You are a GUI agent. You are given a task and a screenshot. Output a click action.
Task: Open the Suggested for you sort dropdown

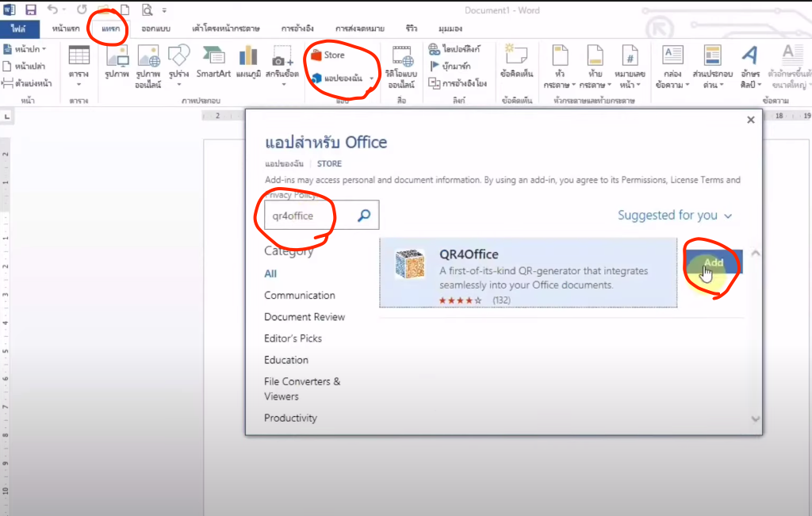675,216
